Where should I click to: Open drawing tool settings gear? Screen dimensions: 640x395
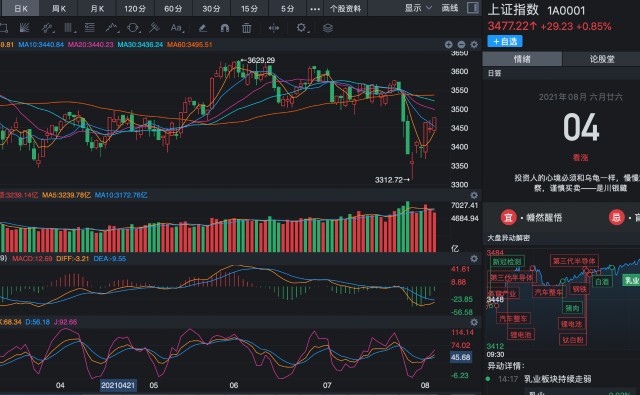coord(301,28)
